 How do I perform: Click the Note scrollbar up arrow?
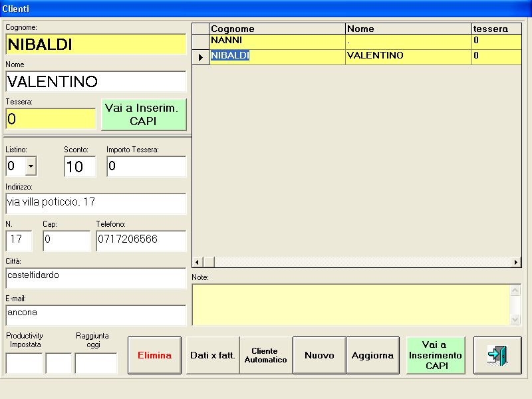[515, 290]
